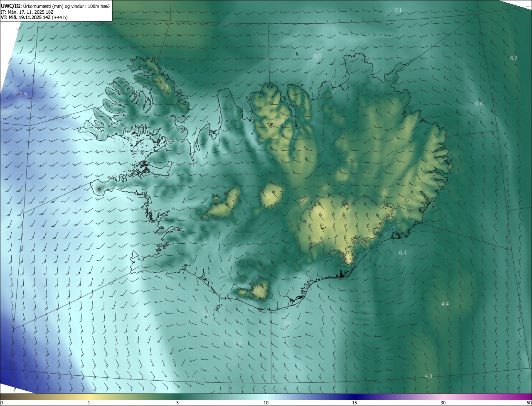Click the 4.4 value label
Image resolution: width=532 pixels, height=406 pixels.
[x=445, y=304]
